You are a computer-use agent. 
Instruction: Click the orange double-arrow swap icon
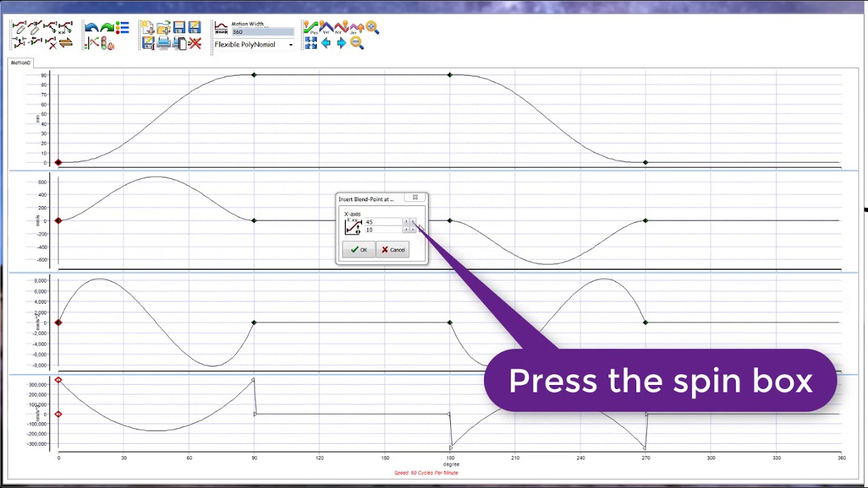pos(66,43)
